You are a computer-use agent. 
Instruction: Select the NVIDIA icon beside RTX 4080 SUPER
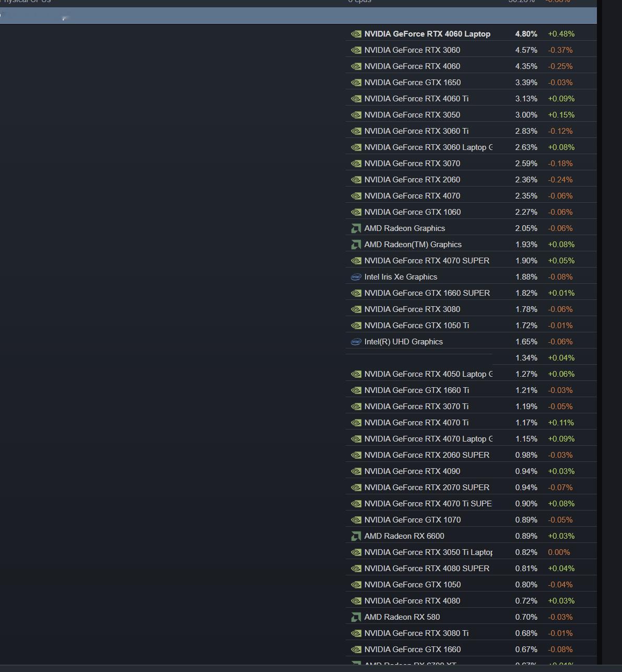click(x=356, y=569)
